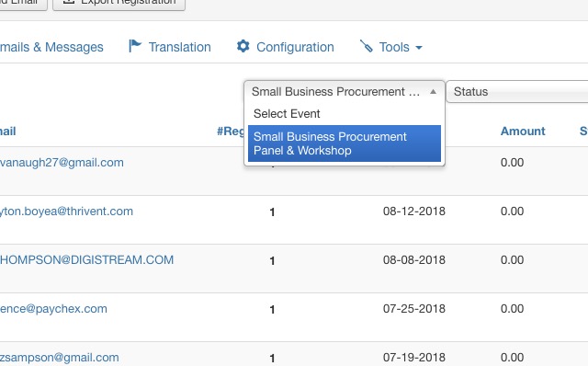Click the Export Registration upload icon
The height and width of the screenshot is (366, 588).
point(69,2)
